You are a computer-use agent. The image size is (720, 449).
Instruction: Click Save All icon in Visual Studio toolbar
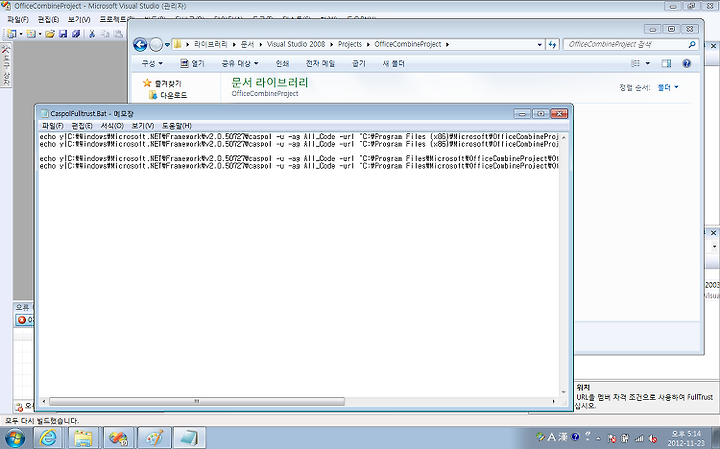click(x=76, y=34)
